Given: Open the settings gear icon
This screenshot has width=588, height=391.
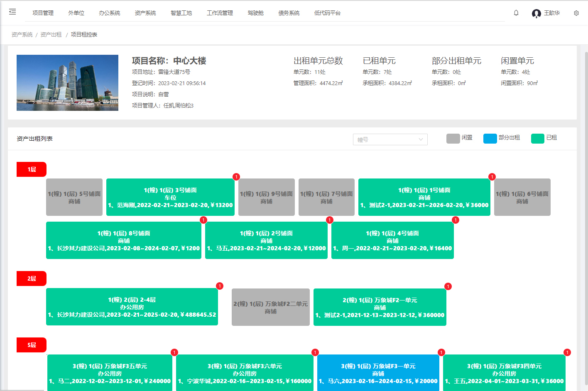Looking at the screenshot, I should [x=576, y=13].
